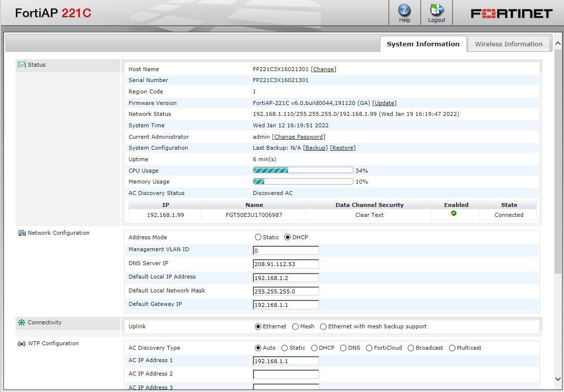Select the Broadcast discovery option
This screenshot has width=564, height=392.
click(x=411, y=348)
